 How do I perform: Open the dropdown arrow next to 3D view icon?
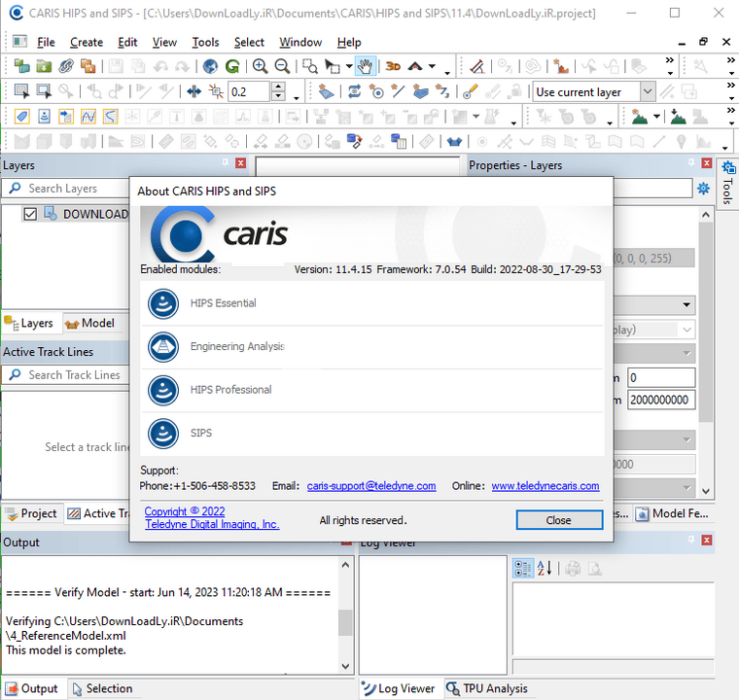pyautogui.click(x=432, y=66)
